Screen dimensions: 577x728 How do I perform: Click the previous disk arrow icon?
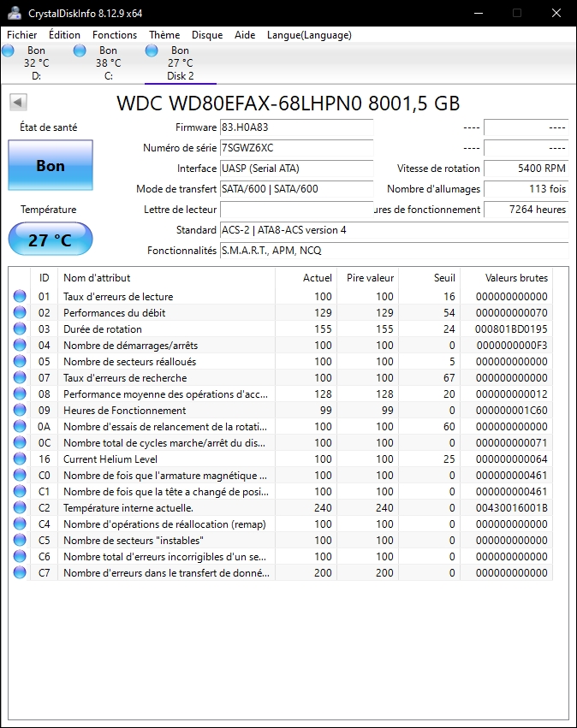click(17, 103)
